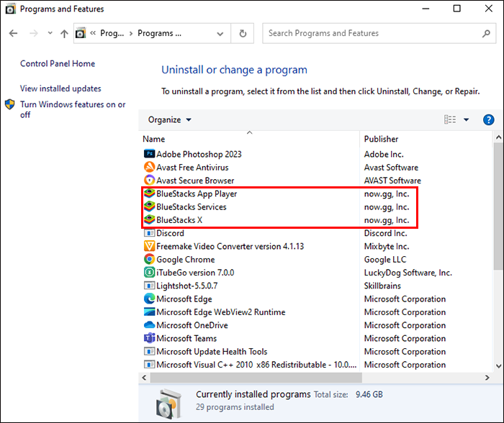Click the BlueStacks Services icon
The image size is (504, 423).
click(149, 206)
